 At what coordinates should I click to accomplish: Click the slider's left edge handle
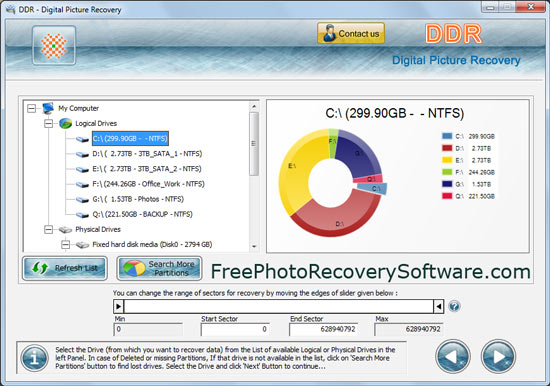(x=119, y=306)
